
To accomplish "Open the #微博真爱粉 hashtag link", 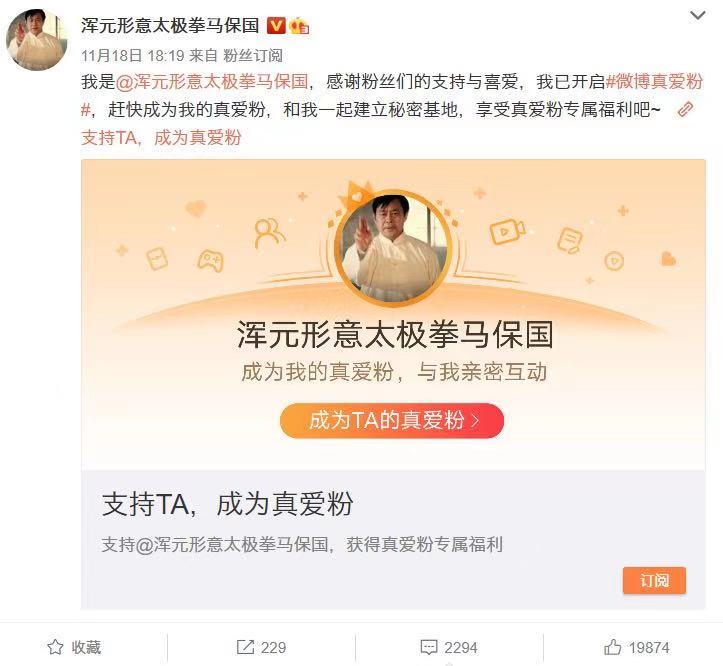I will point(391,95).
